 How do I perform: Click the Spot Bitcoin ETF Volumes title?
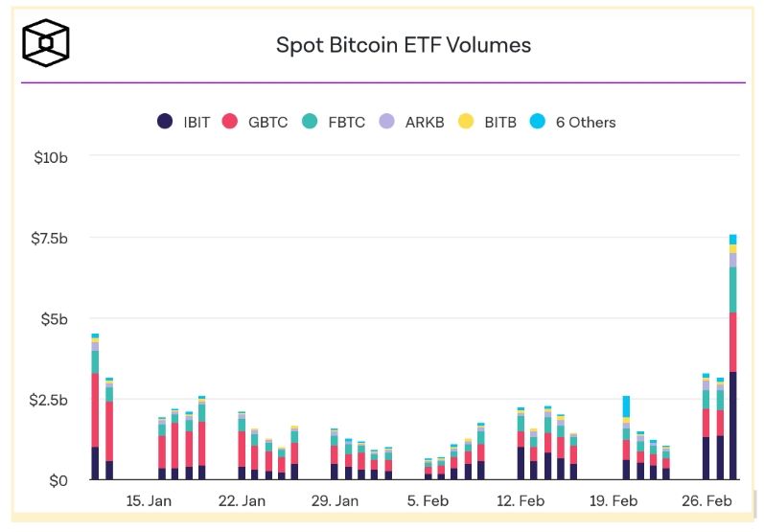403,44
